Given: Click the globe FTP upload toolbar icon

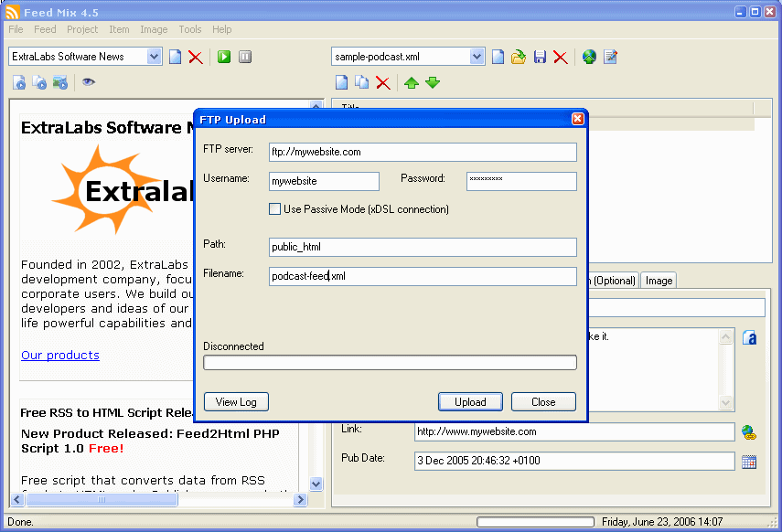Looking at the screenshot, I should [x=589, y=57].
